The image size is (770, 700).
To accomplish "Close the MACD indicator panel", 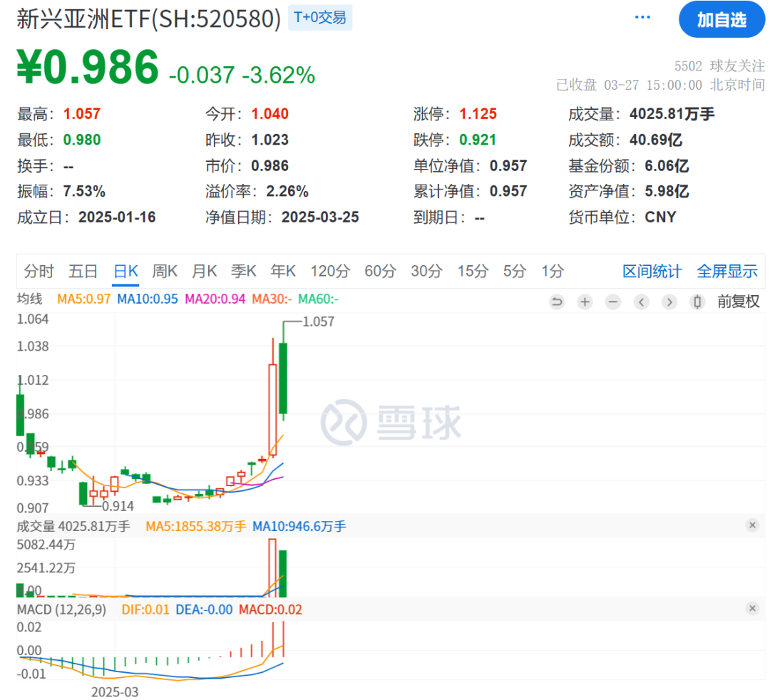I will click(752, 609).
